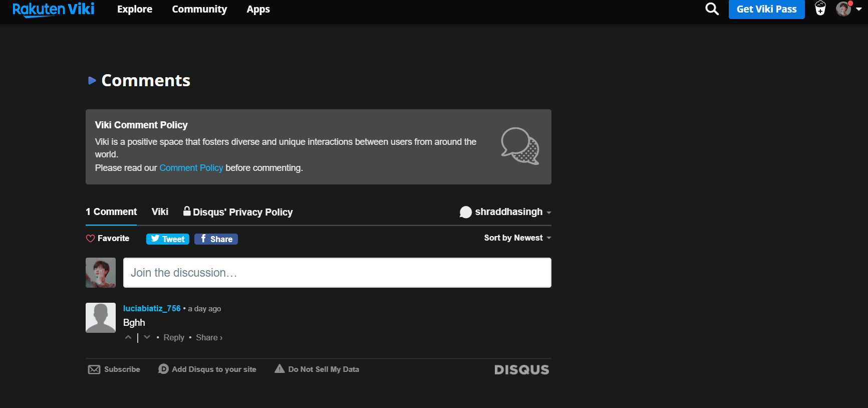868x408 pixels.
Task: Open the shraddhasingh user dropdown
Action: coord(505,212)
